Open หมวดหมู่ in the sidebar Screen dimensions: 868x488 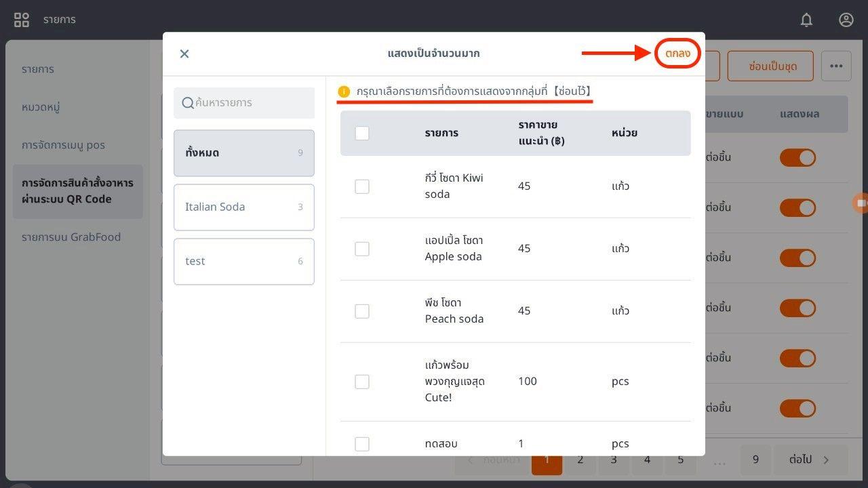[41, 107]
